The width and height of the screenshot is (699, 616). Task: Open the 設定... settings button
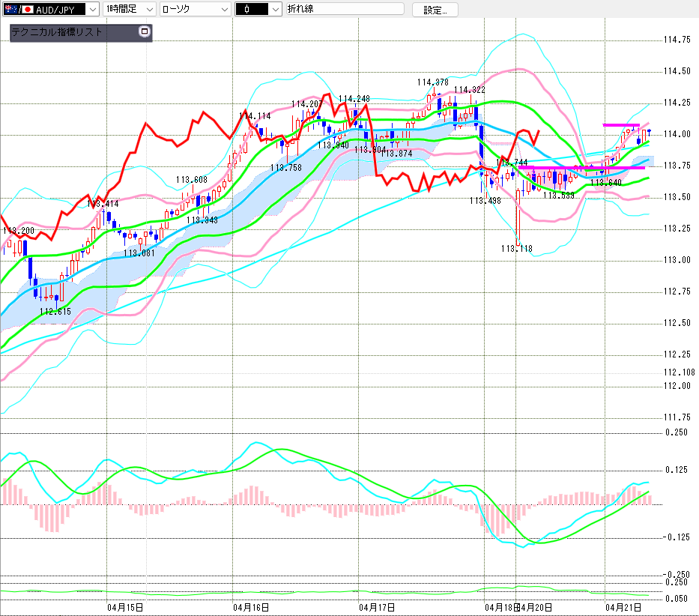[435, 10]
